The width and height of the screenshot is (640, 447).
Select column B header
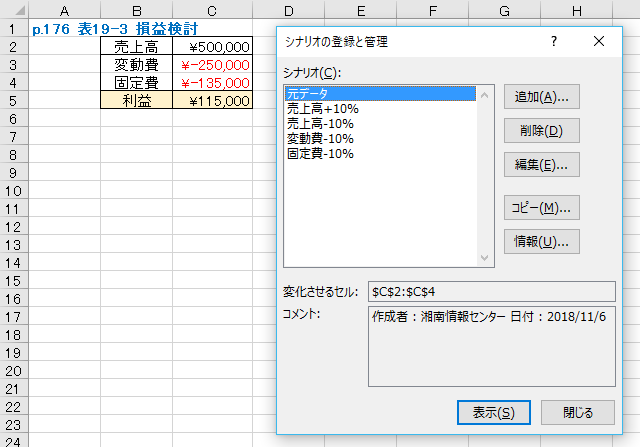pos(137,10)
